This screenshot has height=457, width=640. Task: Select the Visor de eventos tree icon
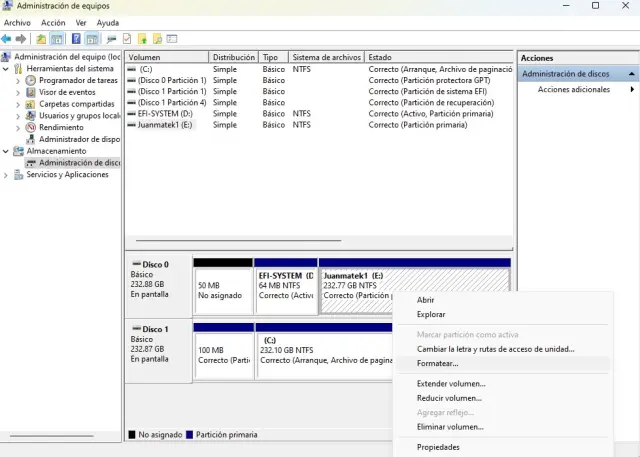pos(31,92)
